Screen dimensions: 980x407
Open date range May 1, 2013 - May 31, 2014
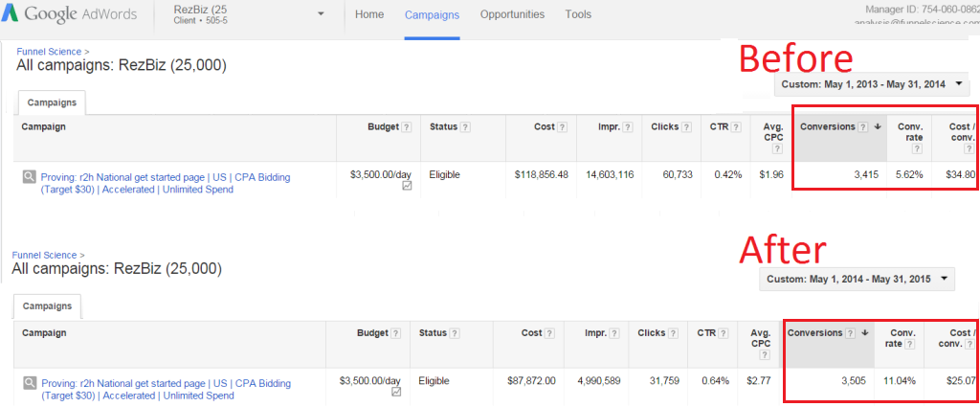pos(871,83)
